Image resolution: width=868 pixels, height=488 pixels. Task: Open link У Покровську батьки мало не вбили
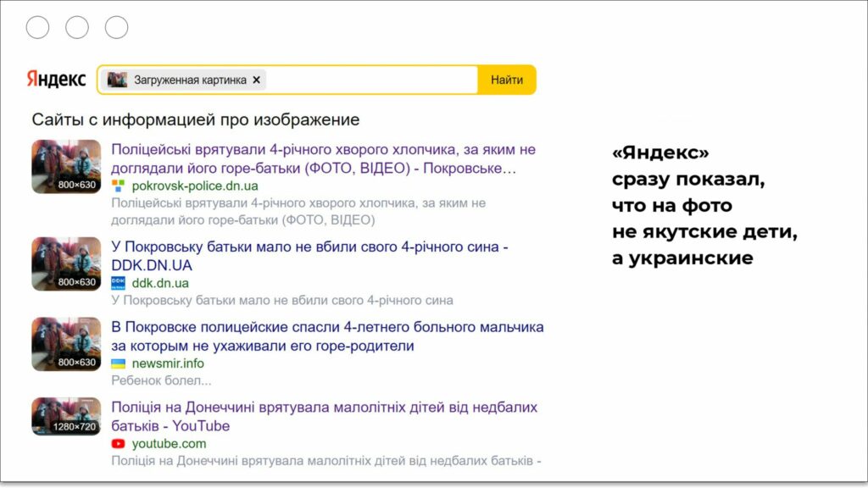coord(309,256)
